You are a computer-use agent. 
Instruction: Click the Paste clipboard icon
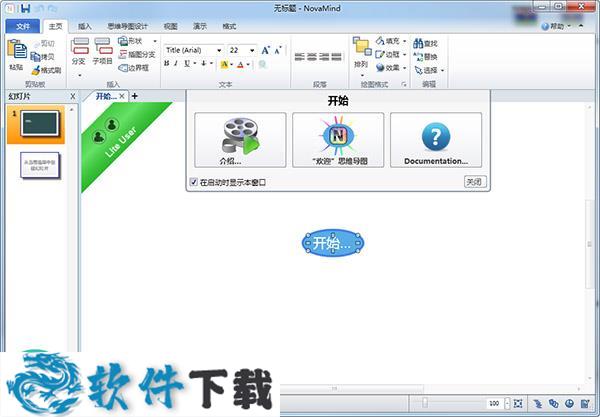17,50
